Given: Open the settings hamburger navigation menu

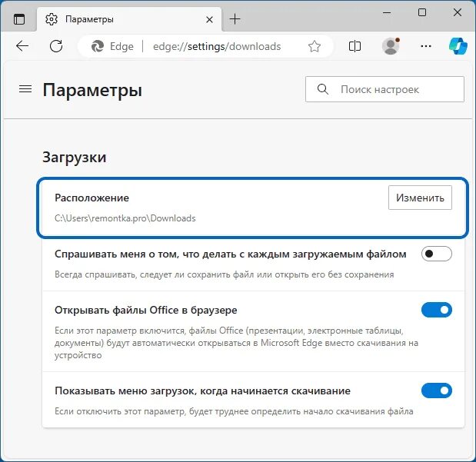Looking at the screenshot, I should click(x=25, y=89).
